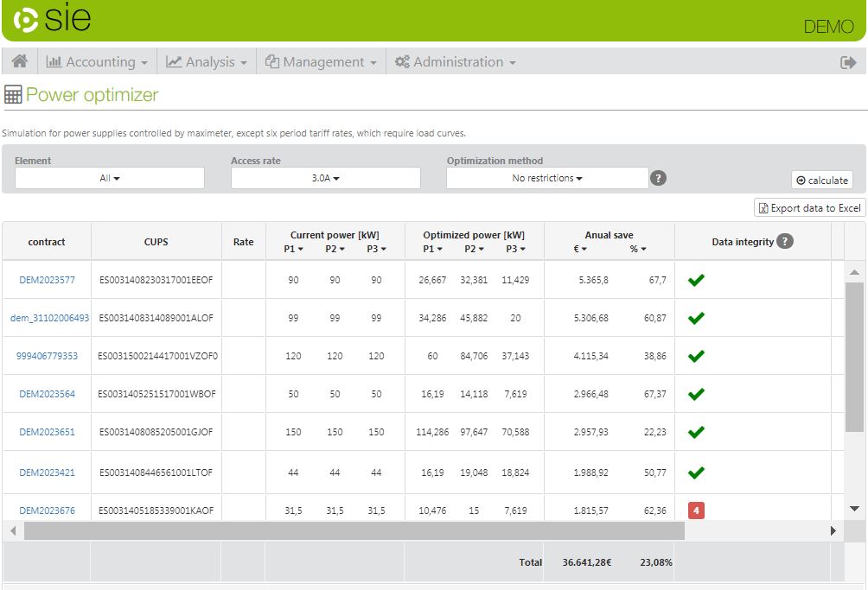Expand the Access rate 3.0A dropdown
This screenshot has height=590, width=868.
pyautogui.click(x=325, y=178)
